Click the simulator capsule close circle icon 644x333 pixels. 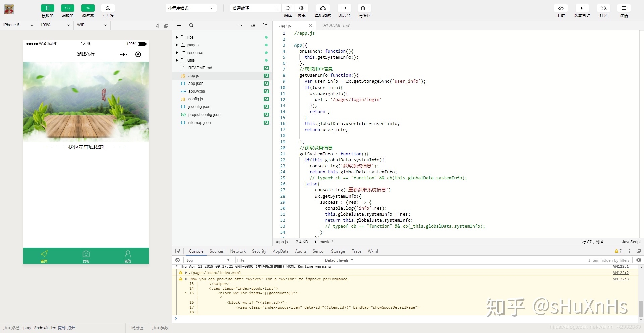click(x=138, y=54)
